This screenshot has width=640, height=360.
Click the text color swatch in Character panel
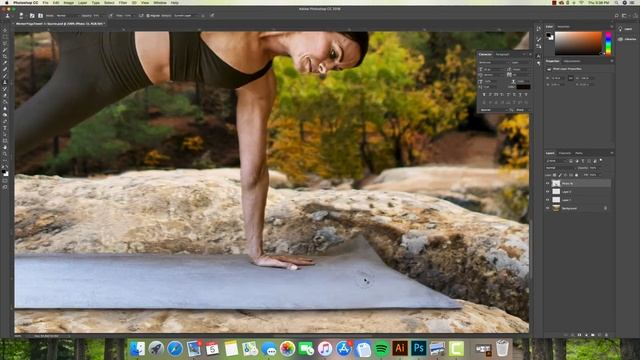[x=523, y=87]
